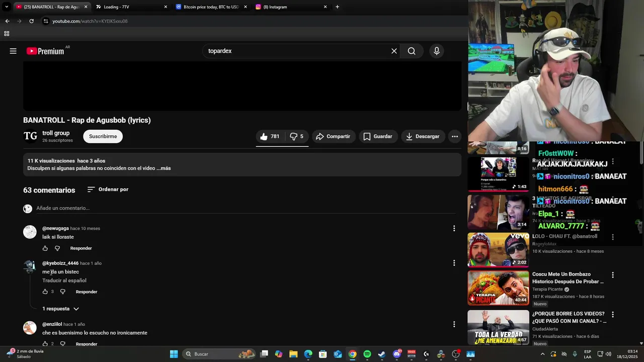644x362 pixels.
Task: Open options menu for @kyeboizz_4446 comment
Action: pos(454,263)
